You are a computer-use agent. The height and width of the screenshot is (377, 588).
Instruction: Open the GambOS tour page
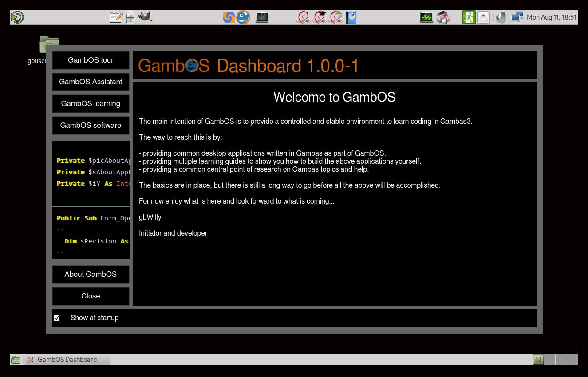(91, 60)
